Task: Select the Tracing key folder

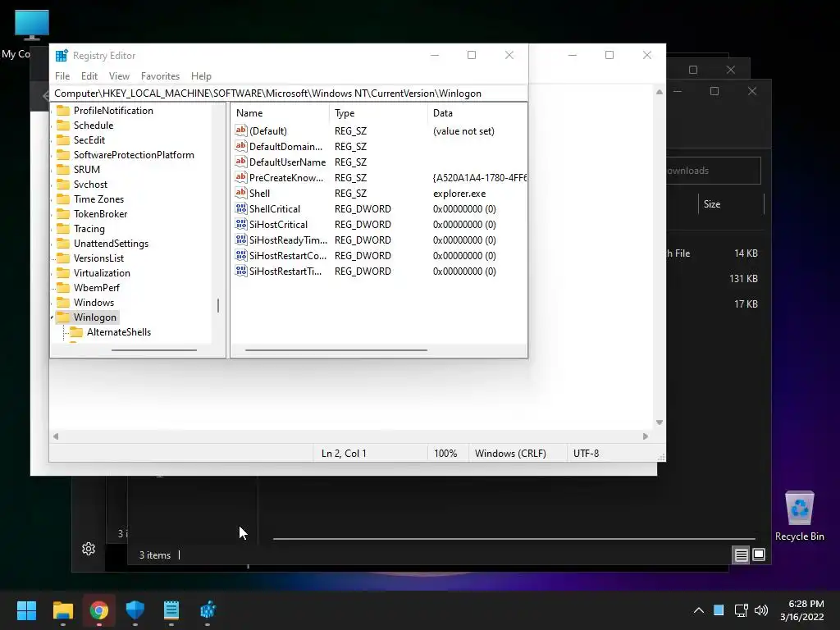Action: pos(89,229)
